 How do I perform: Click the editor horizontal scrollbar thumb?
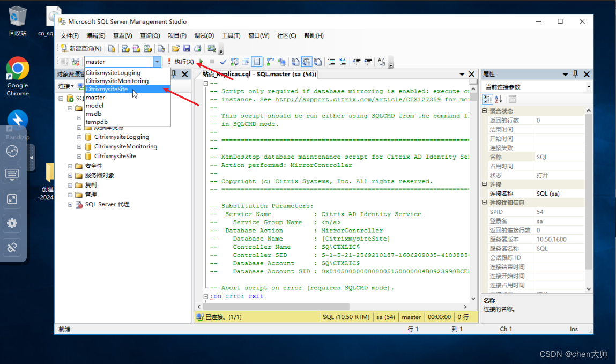tap(277, 307)
